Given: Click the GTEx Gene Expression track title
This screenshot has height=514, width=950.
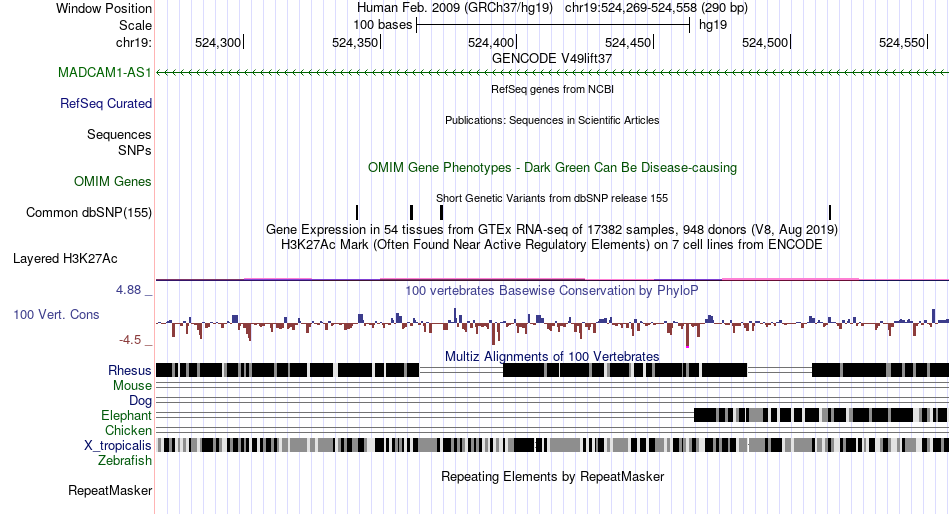Looking at the screenshot, I should click(x=552, y=230).
